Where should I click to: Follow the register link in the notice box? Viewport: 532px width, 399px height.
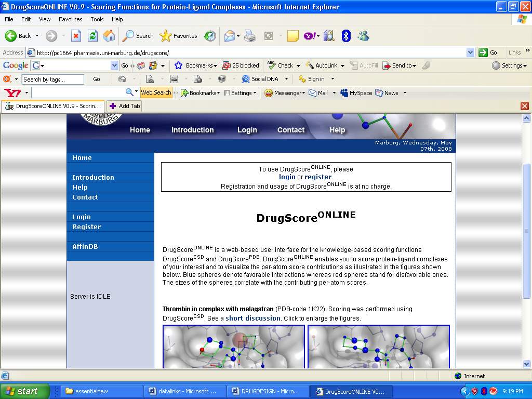(x=317, y=177)
